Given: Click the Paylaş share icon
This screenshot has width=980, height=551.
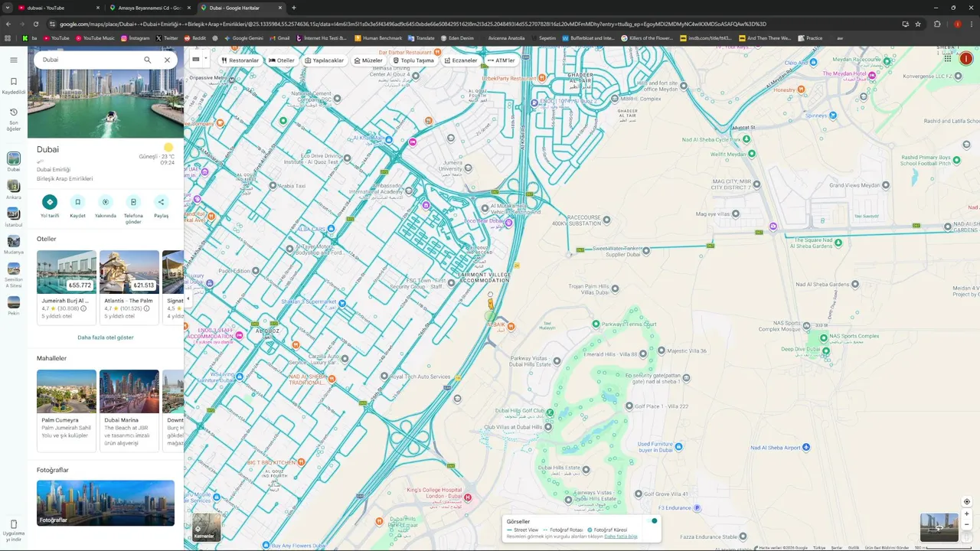Looking at the screenshot, I should point(161,202).
